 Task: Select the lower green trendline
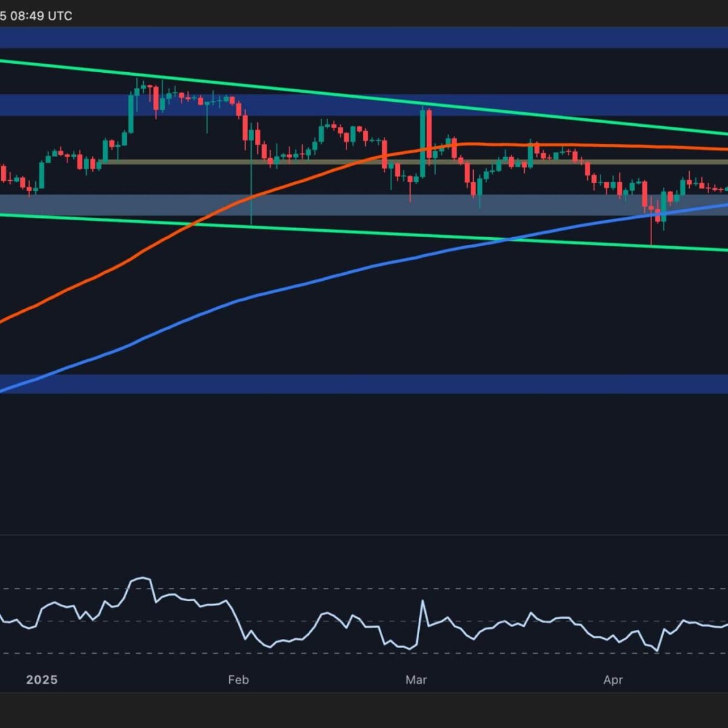pyautogui.click(x=364, y=231)
